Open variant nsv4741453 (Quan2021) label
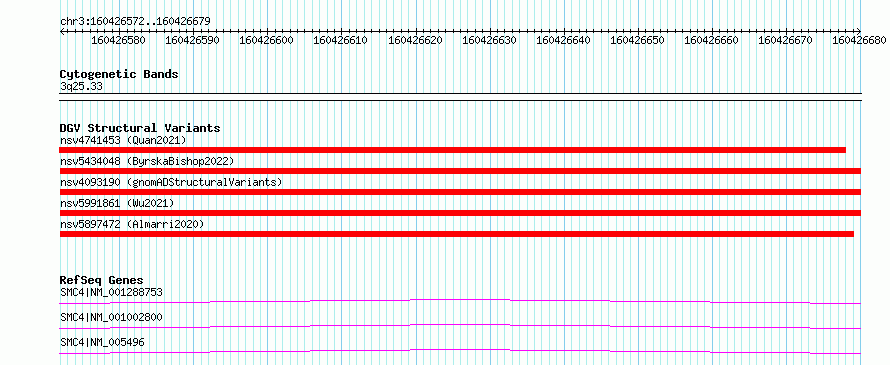The width and height of the screenshot is (890, 365). [x=123, y=140]
